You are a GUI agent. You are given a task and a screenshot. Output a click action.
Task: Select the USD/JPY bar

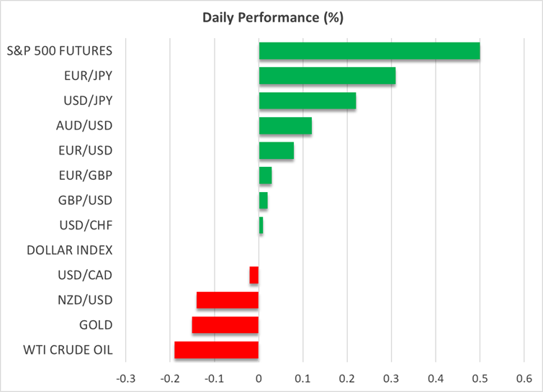307,101
